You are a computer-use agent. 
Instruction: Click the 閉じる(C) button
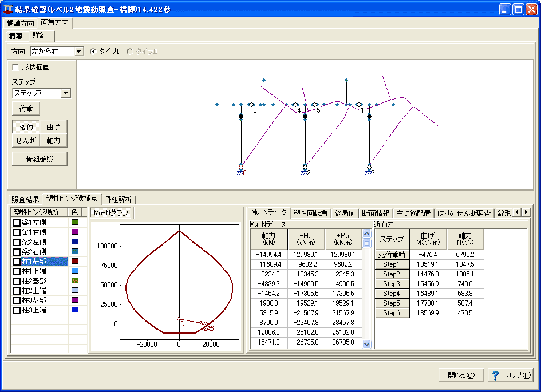(x=461, y=375)
